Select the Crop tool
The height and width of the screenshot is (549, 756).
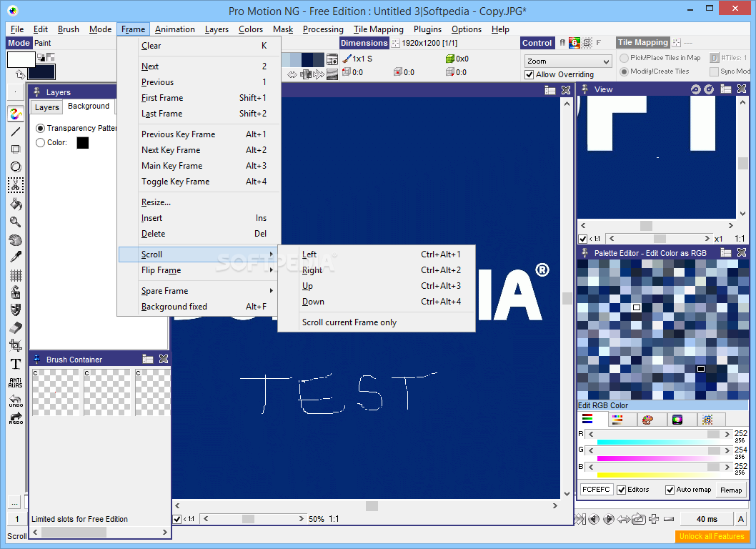16,345
